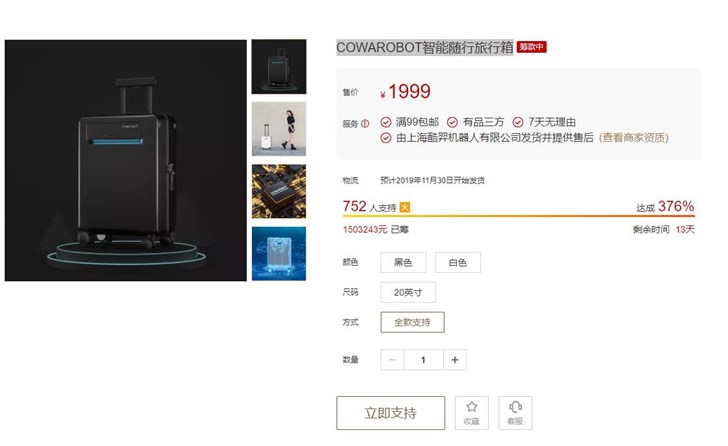728x446 pixels.
Task: Click the fire icon beside 752人支持
Action: (405, 207)
